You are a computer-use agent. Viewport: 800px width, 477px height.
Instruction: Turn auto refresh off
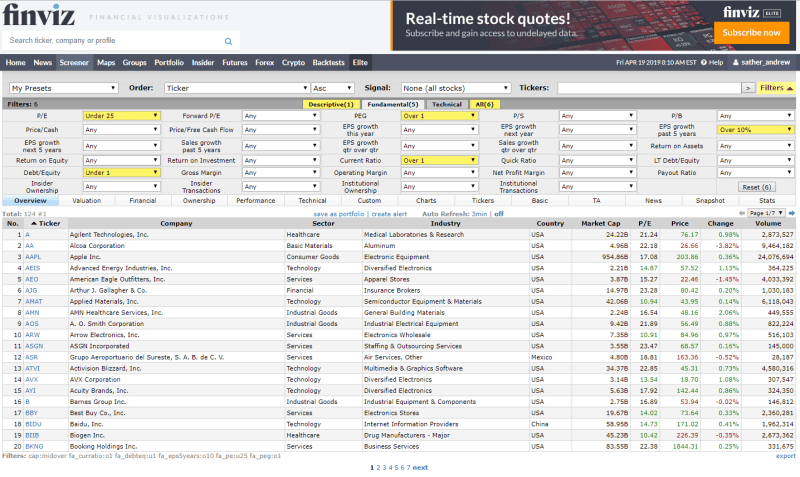click(499, 214)
